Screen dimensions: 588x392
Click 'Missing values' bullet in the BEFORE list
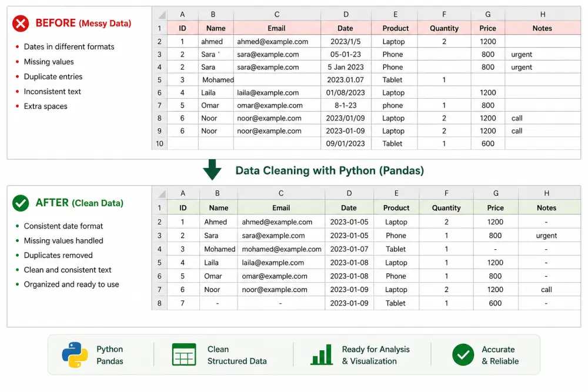[x=49, y=62]
